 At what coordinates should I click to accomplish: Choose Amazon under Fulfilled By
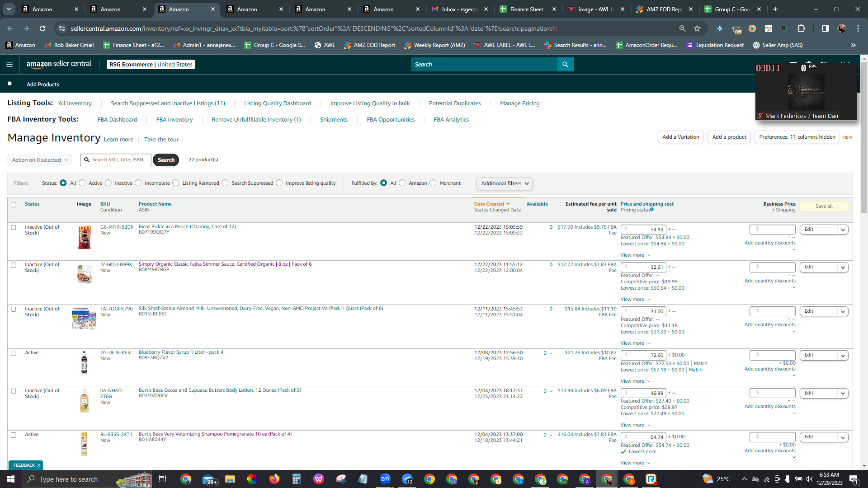[x=402, y=183]
